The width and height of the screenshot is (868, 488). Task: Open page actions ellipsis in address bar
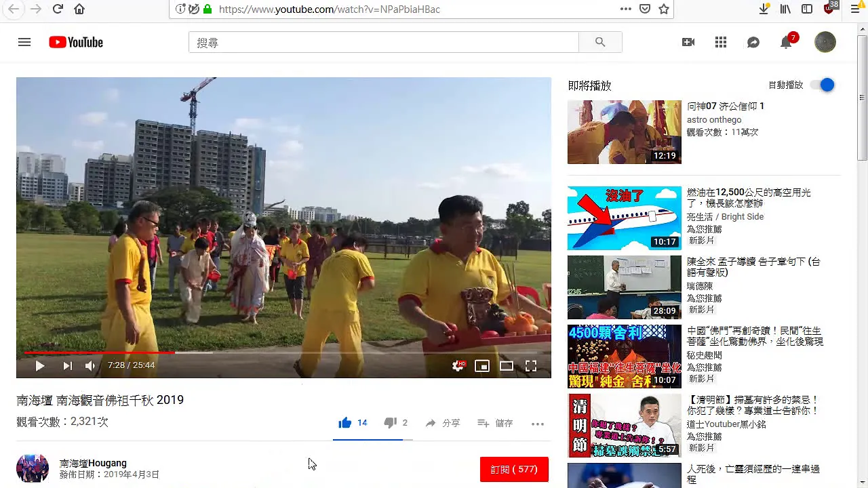click(x=626, y=9)
